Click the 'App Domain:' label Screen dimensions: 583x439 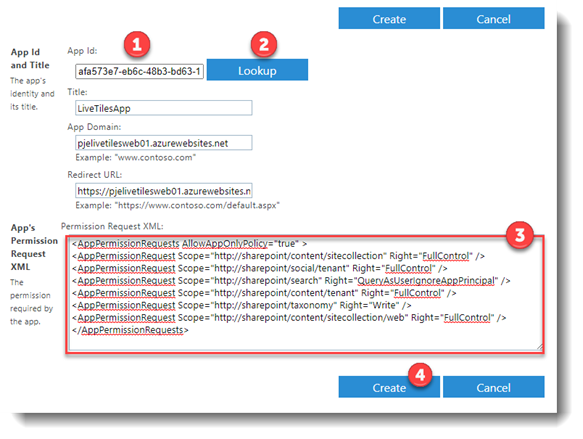(94, 127)
